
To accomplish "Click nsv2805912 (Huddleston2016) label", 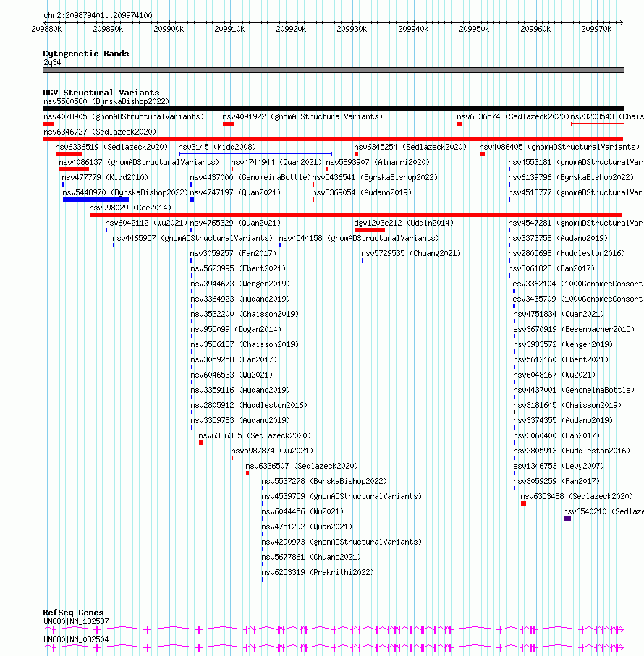I will pos(249,405).
